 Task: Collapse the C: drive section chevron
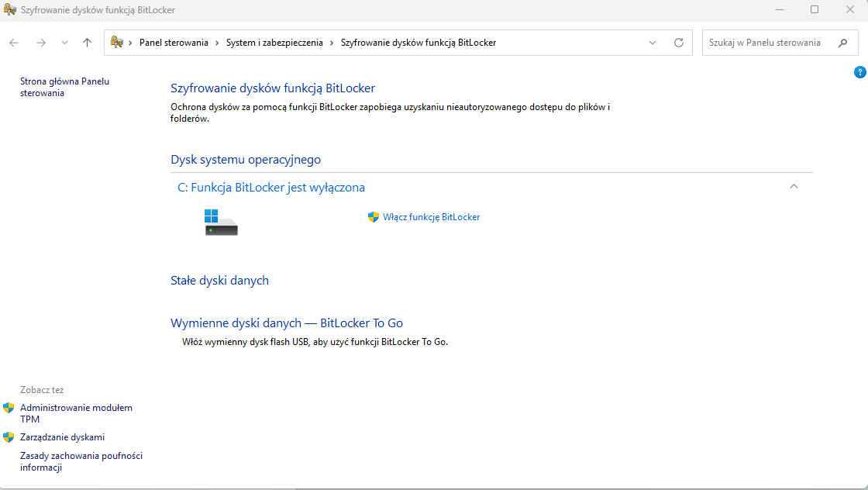click(x=794, y=187)
